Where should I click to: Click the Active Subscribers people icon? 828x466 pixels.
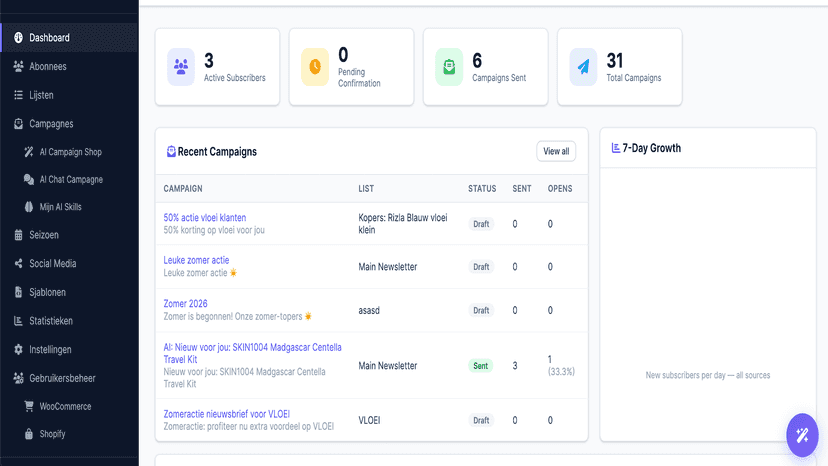tap(181, 67)
